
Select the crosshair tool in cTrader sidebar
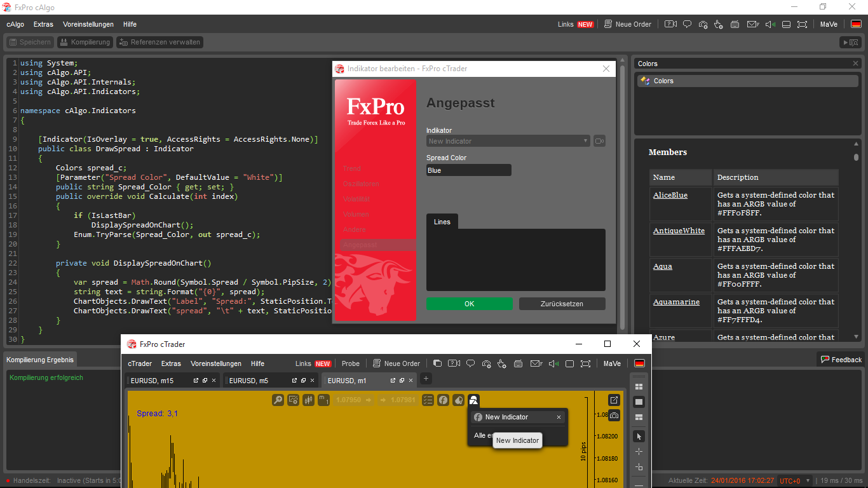pyautogui.click(x=639, y=451)
